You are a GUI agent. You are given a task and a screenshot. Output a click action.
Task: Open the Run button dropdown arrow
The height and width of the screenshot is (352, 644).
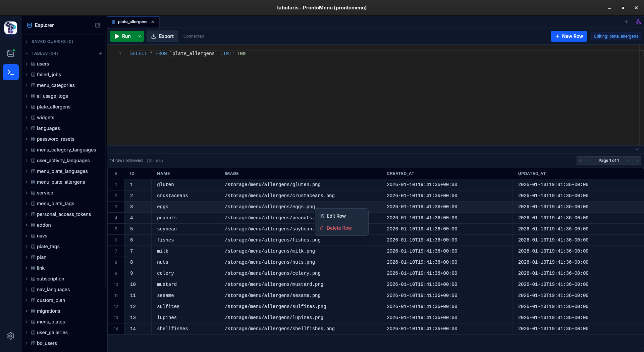click(x=140, y=36)
